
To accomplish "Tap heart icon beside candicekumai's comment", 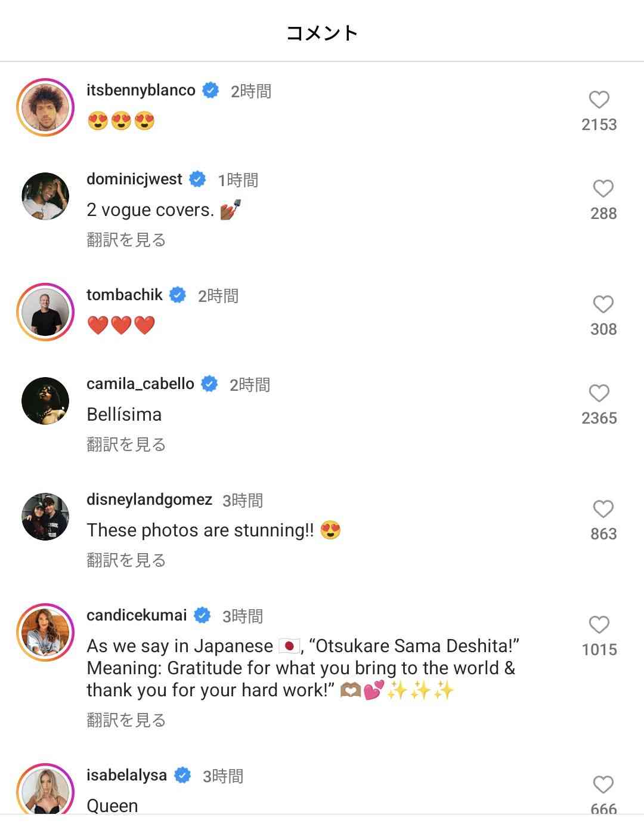I will click(599, 625).
